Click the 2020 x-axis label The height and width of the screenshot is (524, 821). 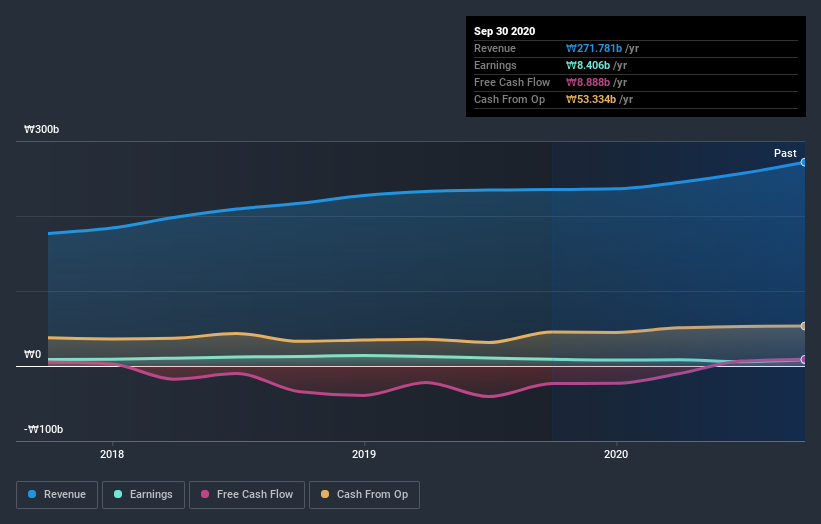616,454
